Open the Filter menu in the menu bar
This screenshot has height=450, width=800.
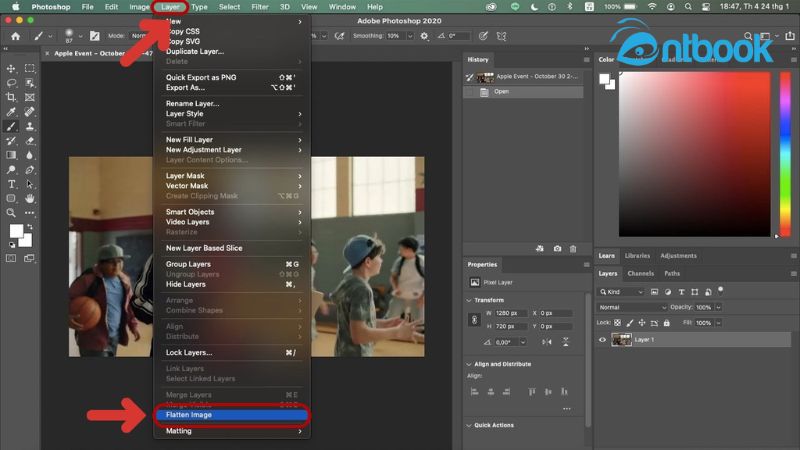260,7
